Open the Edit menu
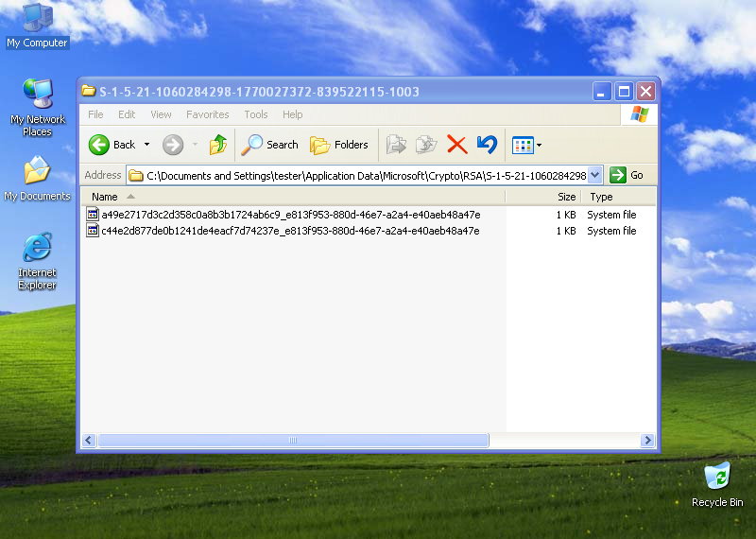Image resolution: width=756 pixels, height=539 pixels. (x=127, y=114)
